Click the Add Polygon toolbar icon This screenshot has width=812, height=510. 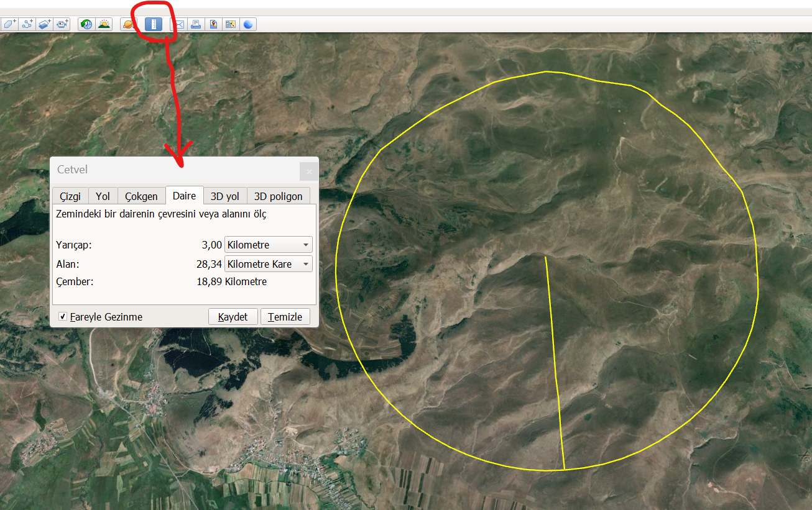click(9, 24)
